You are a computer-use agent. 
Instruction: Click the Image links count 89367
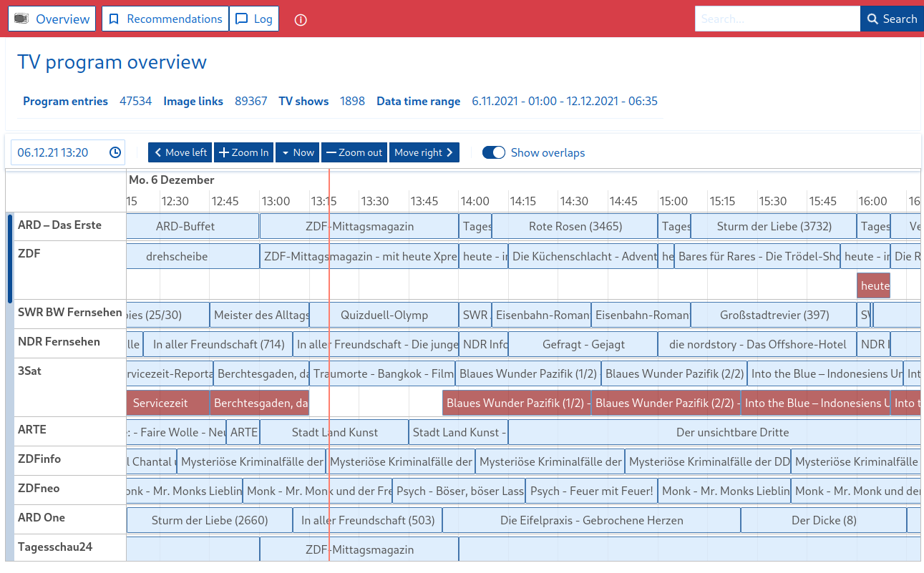click(x=251, y=101)
